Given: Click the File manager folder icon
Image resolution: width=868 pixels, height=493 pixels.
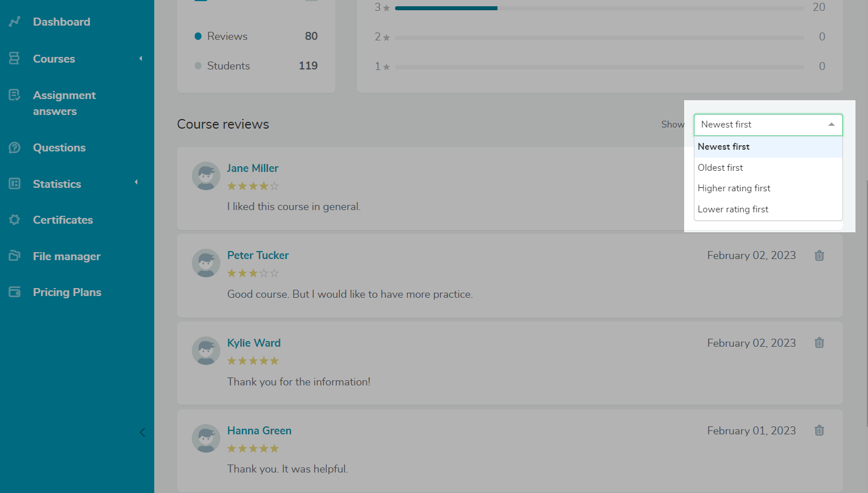Looking at the screenshot, I should click(15, 256).
